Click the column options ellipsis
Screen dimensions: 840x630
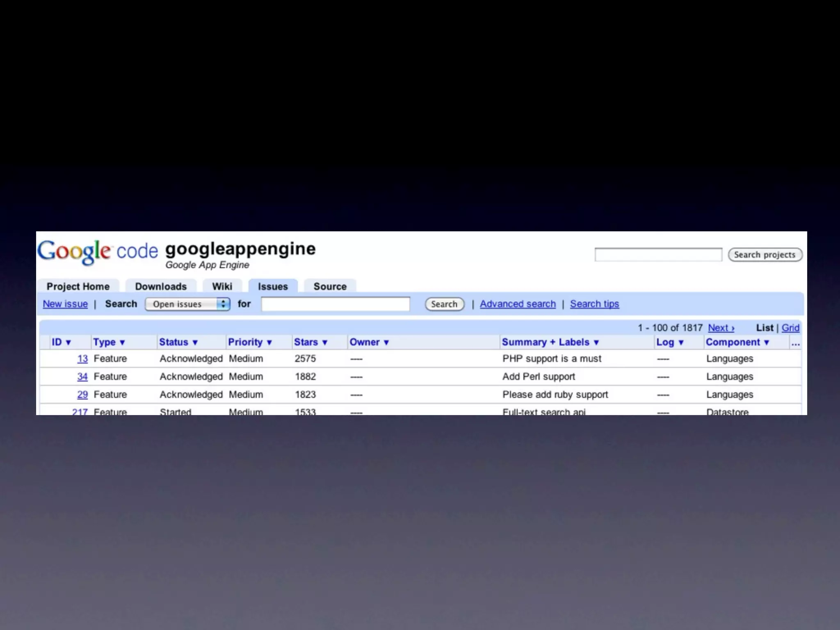795,344
